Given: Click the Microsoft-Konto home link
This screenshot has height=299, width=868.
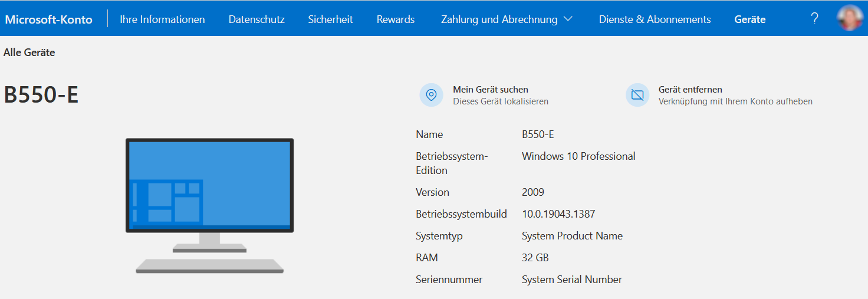Looking at the screenshot, I should click(49, 19).
